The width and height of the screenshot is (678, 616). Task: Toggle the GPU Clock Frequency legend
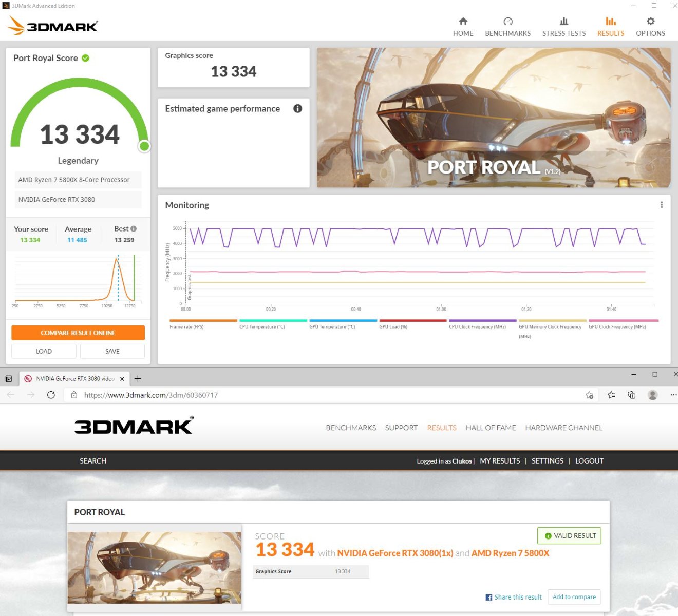(x=623, y=324)
